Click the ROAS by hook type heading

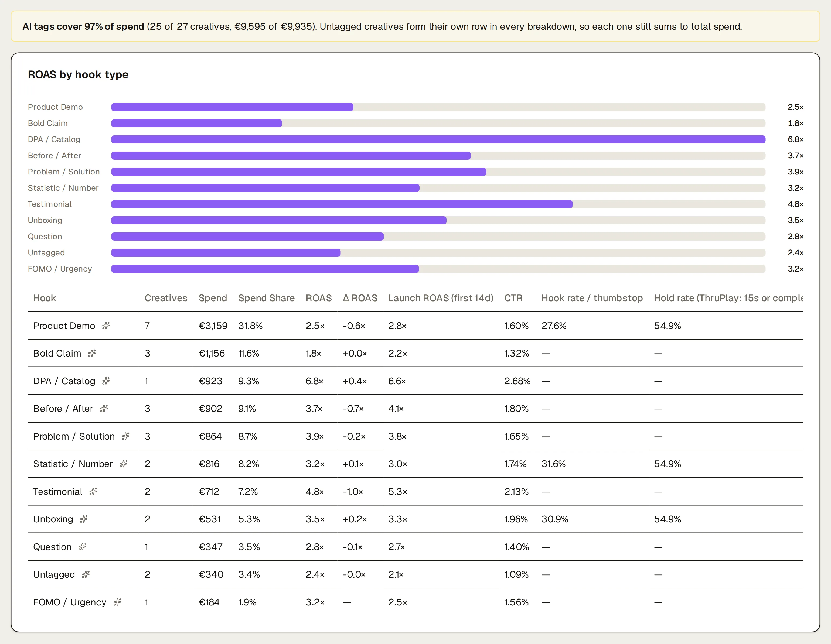(78, 74)
